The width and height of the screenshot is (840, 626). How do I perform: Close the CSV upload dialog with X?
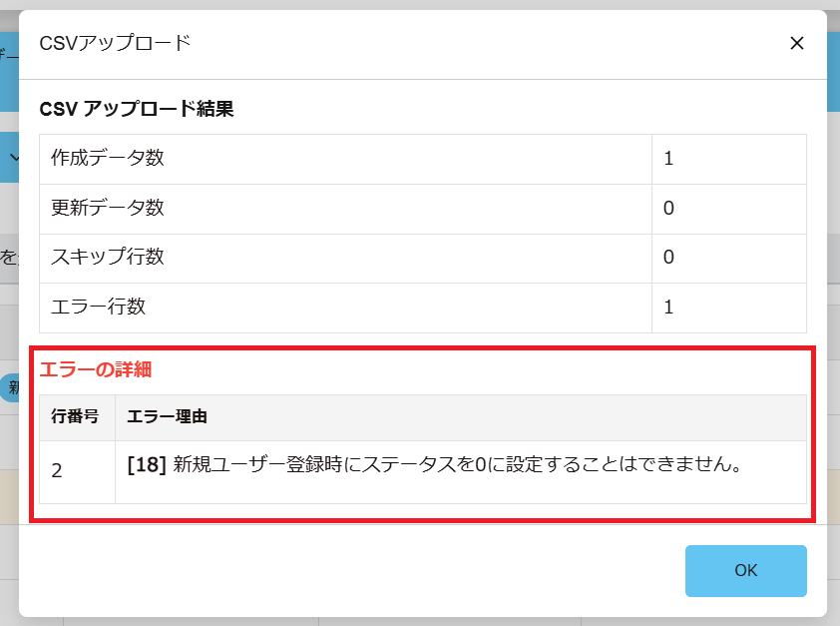point(796,43)
